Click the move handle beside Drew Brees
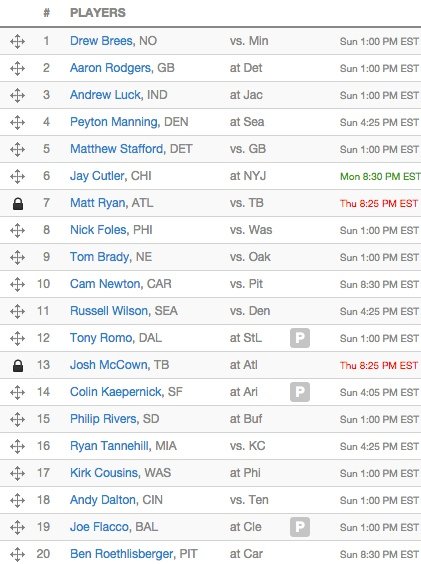 [17, 41]
